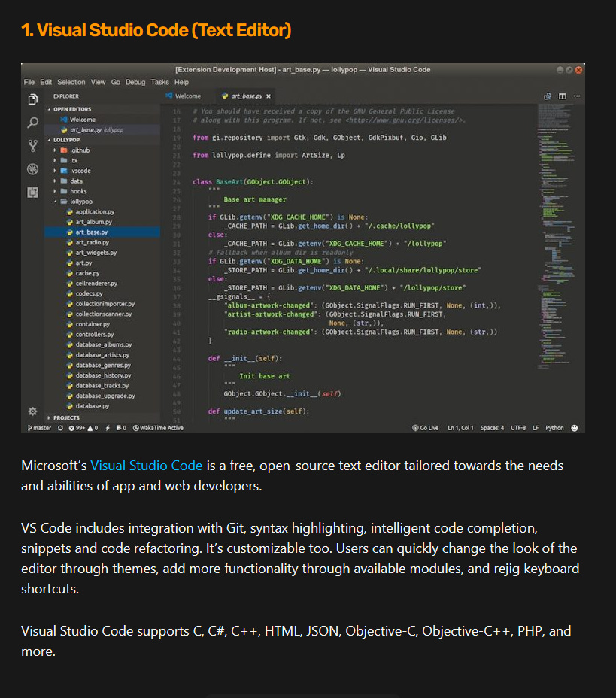Click the editor minimap
Image resolution: width=616 pixels, height=698 pixels.
coord(557,236)
